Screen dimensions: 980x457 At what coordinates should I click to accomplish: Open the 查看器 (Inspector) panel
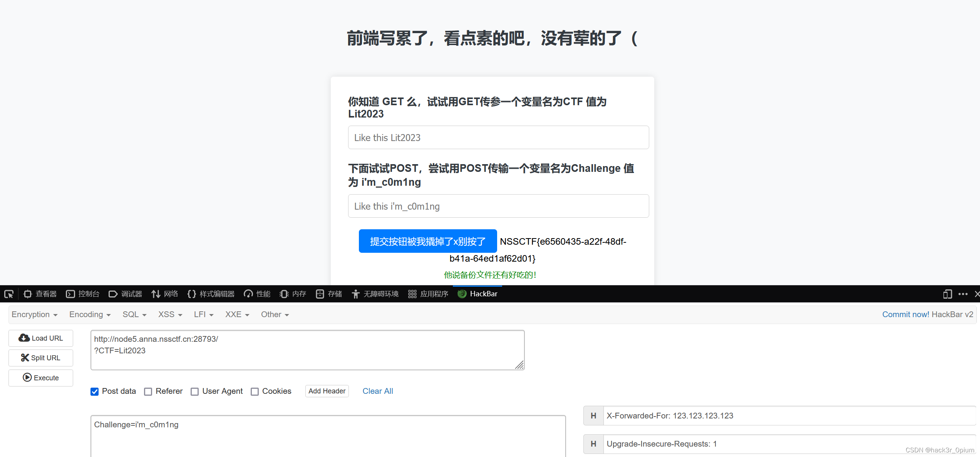[40, 294]
